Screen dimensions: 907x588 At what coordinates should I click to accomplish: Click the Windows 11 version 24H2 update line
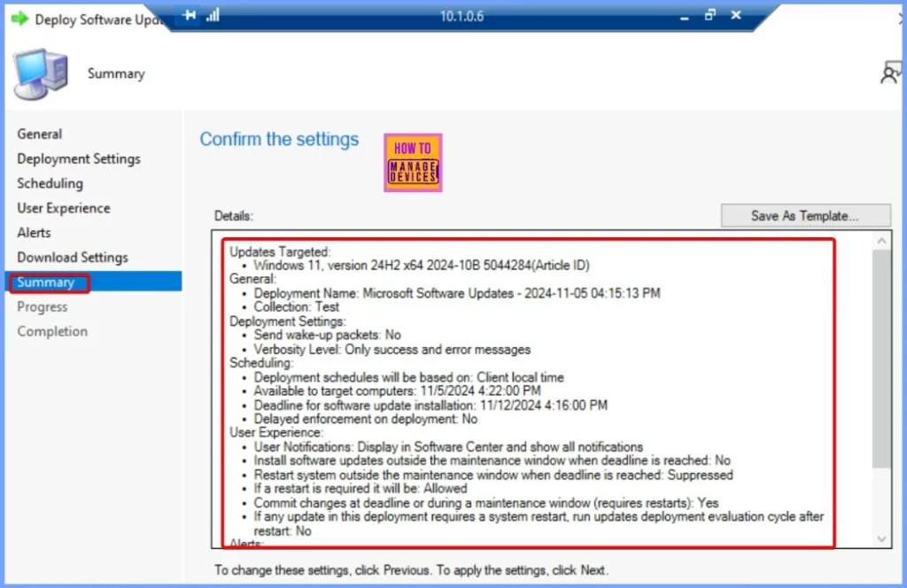(x=422, y=266)
